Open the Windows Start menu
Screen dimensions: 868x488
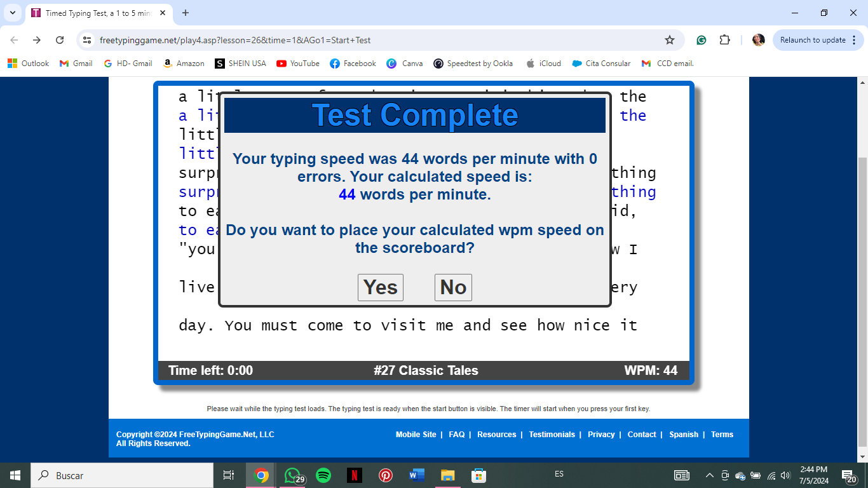point(15,475)
